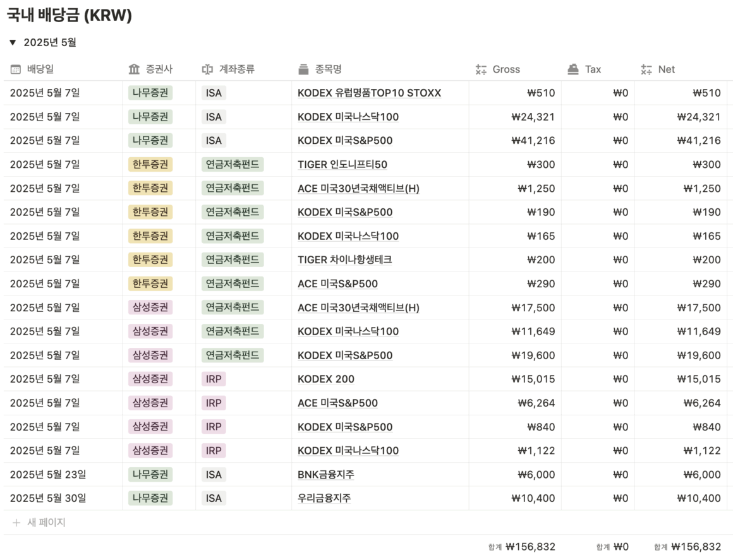This screenshot has height=560, width=733.
Task: Click the ₩41,216 Net cell
Action: pyautogui.click(x=681, y=141)
